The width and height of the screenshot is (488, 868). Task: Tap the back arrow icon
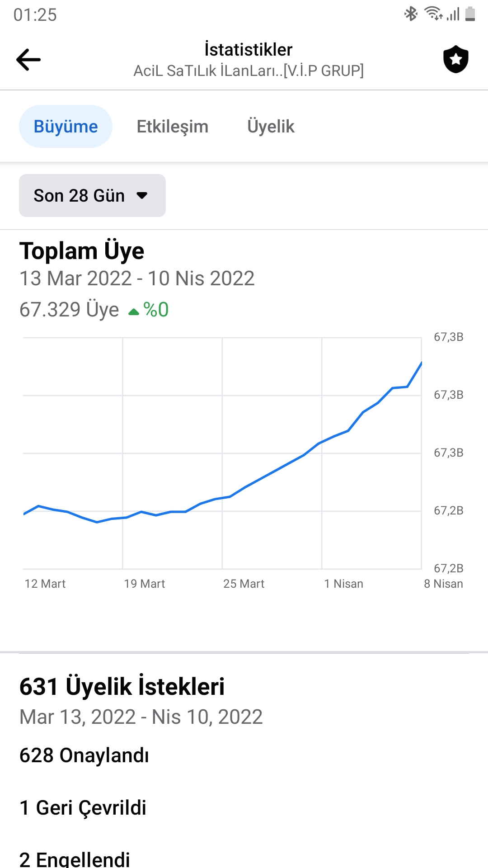pos(28,60)
